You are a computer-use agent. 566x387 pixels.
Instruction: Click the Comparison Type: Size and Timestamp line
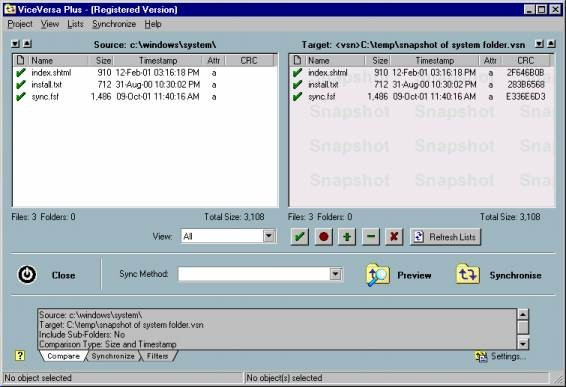[108, 344]
